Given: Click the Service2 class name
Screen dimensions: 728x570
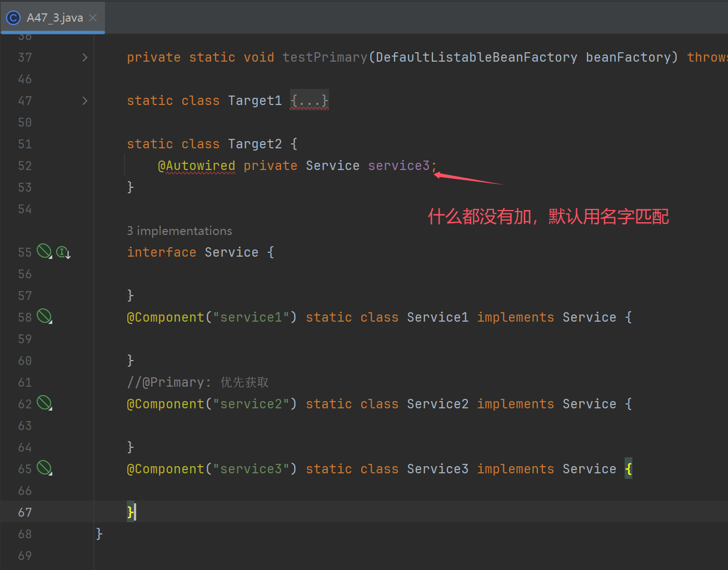Looking at the screenshot, I should [x=438, y=404].
